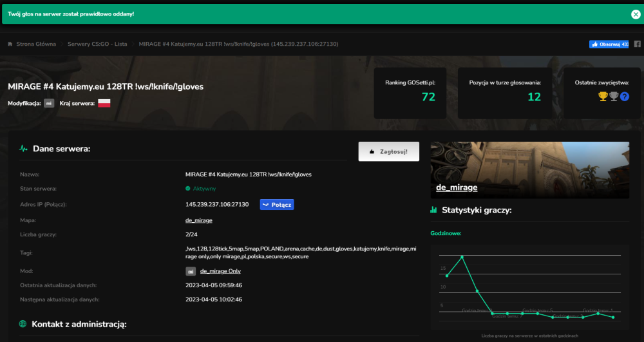Click the mi modification badge near title
The width and height of the screenshot is (644, 342).
(x=49, y=104)
